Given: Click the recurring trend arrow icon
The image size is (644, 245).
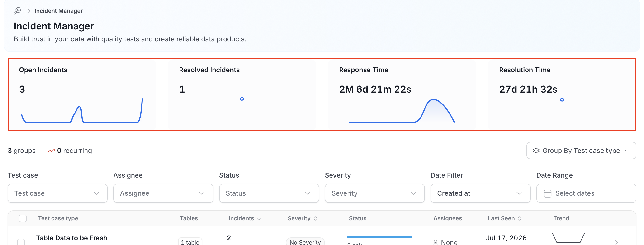Looking at the screenshot, I should [x=51, y=151].
